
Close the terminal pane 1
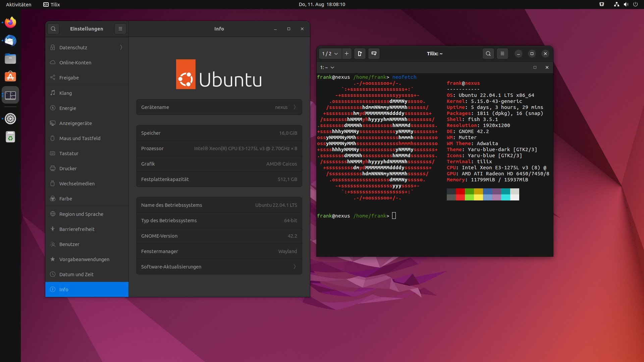click(x=547, y=67)
